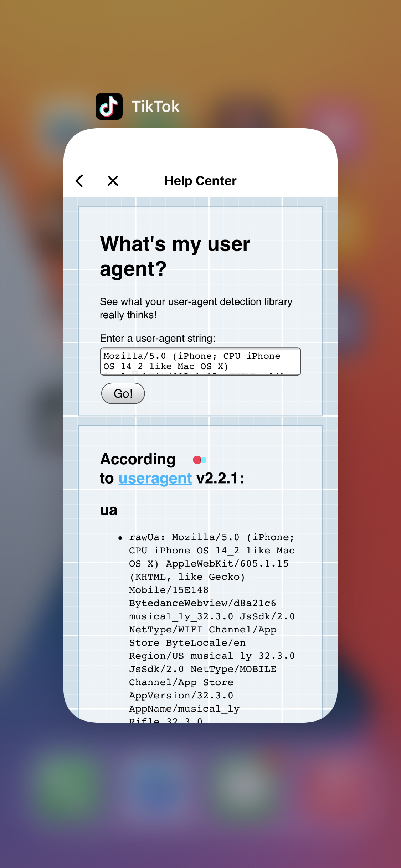Tap the "Enter a user-agent string:" label

tap(158, 338)
